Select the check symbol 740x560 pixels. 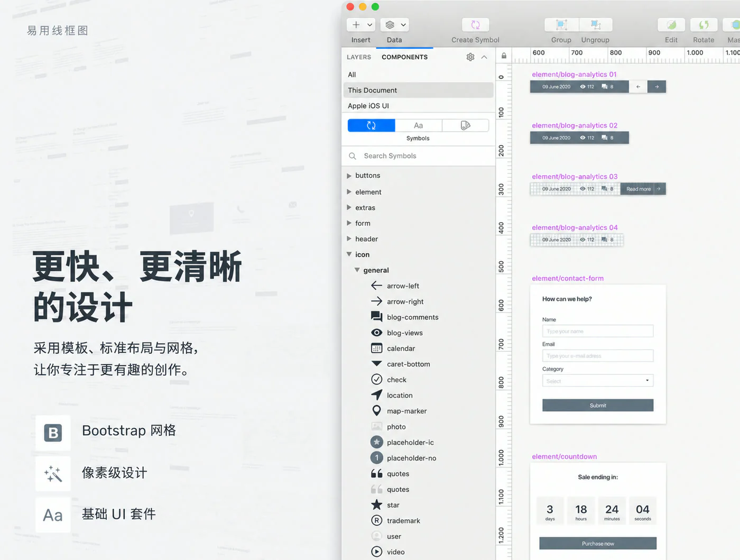click(388, 380)
